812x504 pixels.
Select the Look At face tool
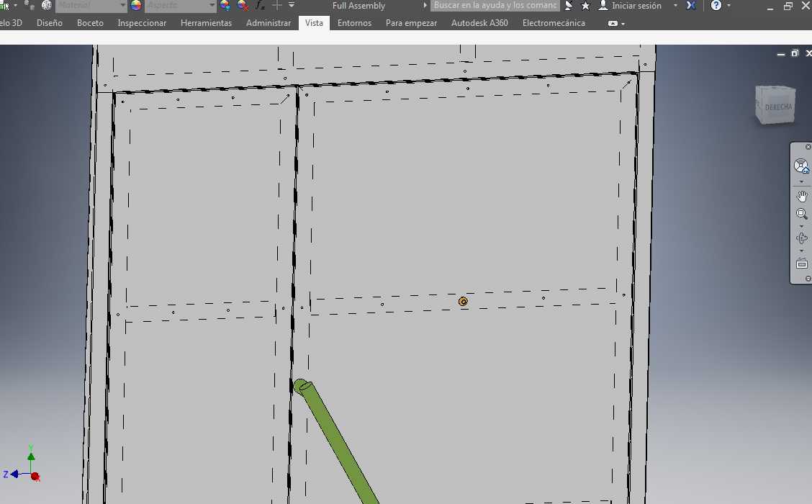[x=802, y=264]
